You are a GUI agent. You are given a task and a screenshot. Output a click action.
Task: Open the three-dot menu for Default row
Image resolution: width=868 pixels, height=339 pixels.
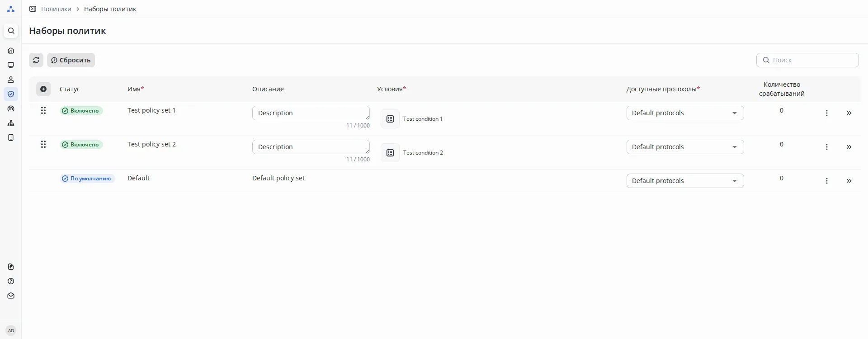[827, 181]
